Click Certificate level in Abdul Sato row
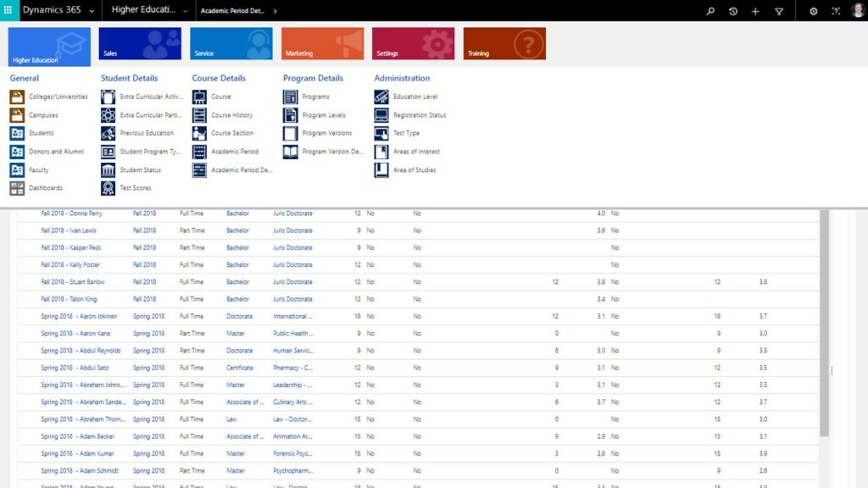Image resolution: width=868 pixels, height=488 pixels. pos(240,368)
